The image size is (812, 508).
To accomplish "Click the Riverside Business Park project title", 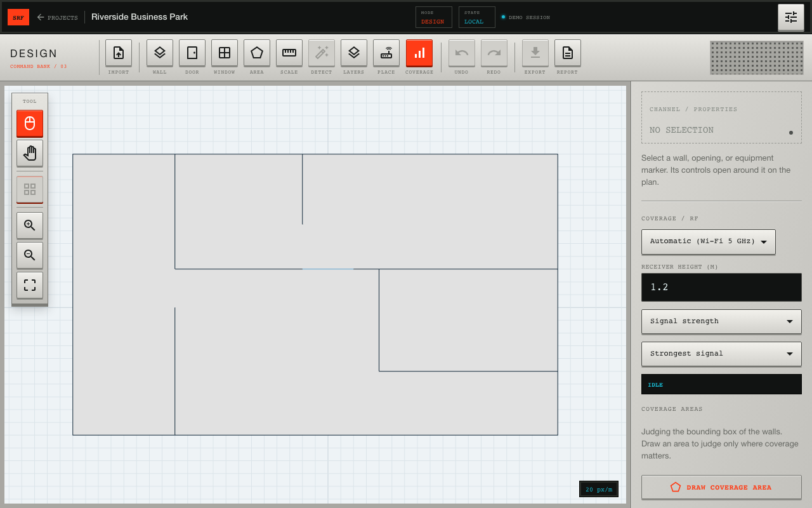I will [140, 17].
